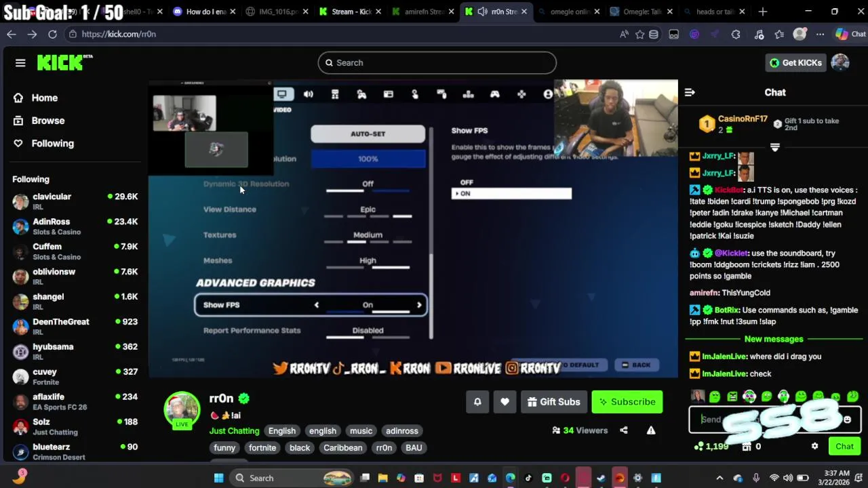Open the user profile avatar menu
Screen dimensions: 868x488
840,62
